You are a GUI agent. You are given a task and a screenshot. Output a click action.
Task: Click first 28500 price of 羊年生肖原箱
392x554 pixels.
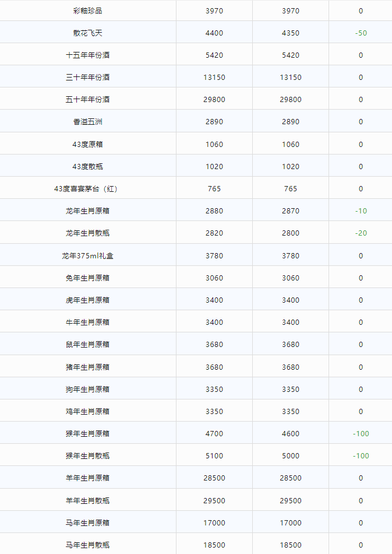(214, 478)
